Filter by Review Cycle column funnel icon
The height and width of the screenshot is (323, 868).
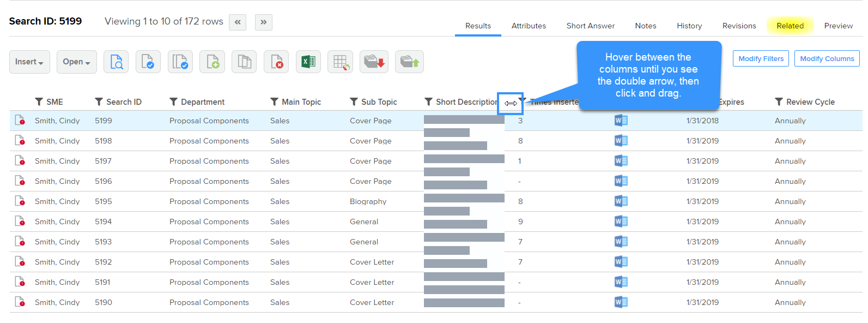pyautogui.click(x=779, y=101)
